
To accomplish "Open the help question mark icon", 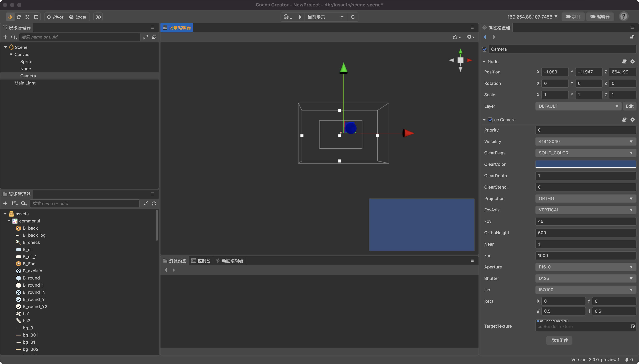I will click(x=623, y=17).
